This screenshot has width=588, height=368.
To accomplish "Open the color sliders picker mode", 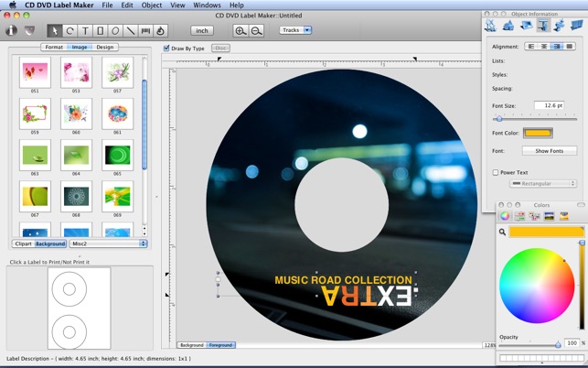I will coord(519,216).
